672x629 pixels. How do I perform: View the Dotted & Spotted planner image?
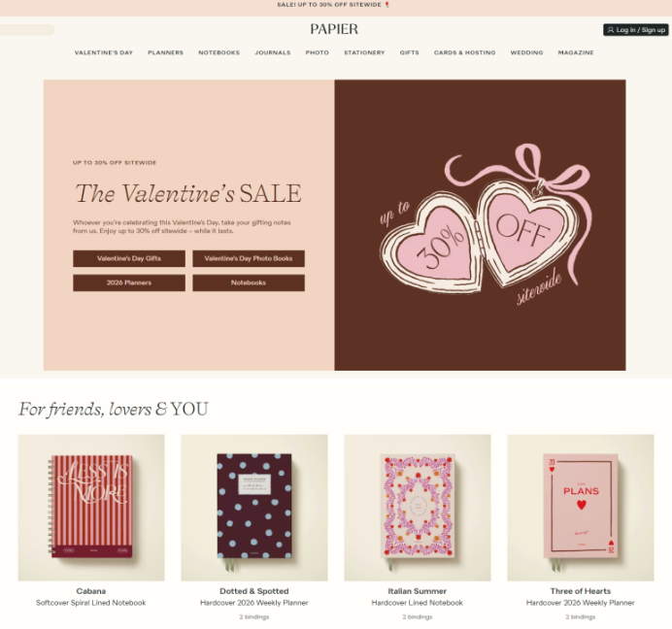point(254,508)
